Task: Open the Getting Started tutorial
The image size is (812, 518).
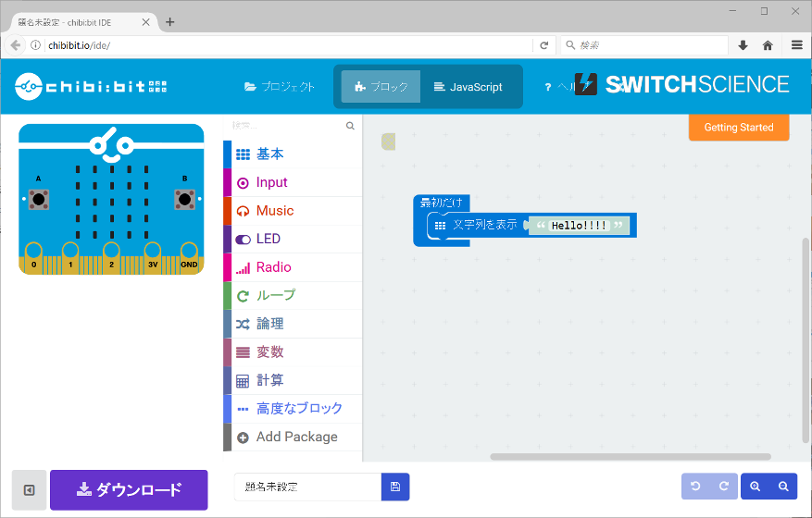Action: pos(739,128)
